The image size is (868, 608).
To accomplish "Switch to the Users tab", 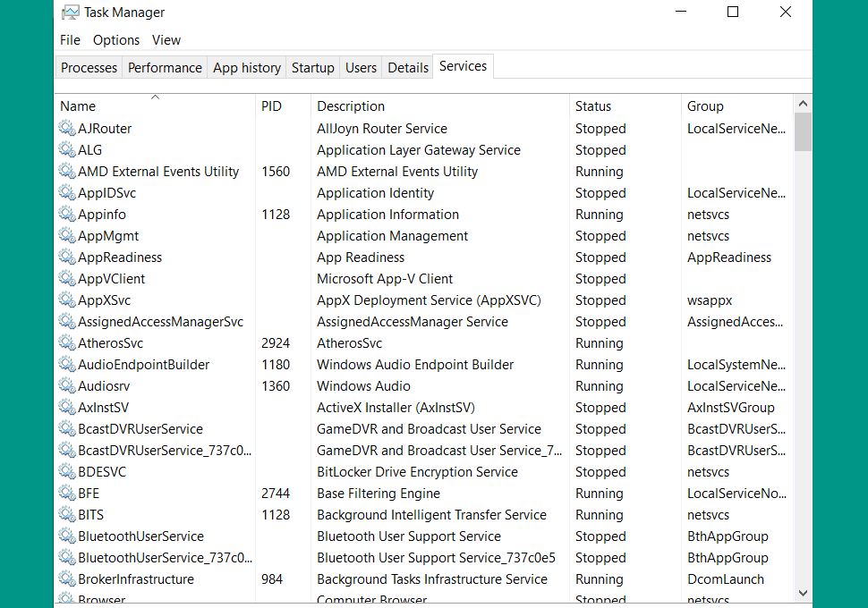I will point(361,67).
